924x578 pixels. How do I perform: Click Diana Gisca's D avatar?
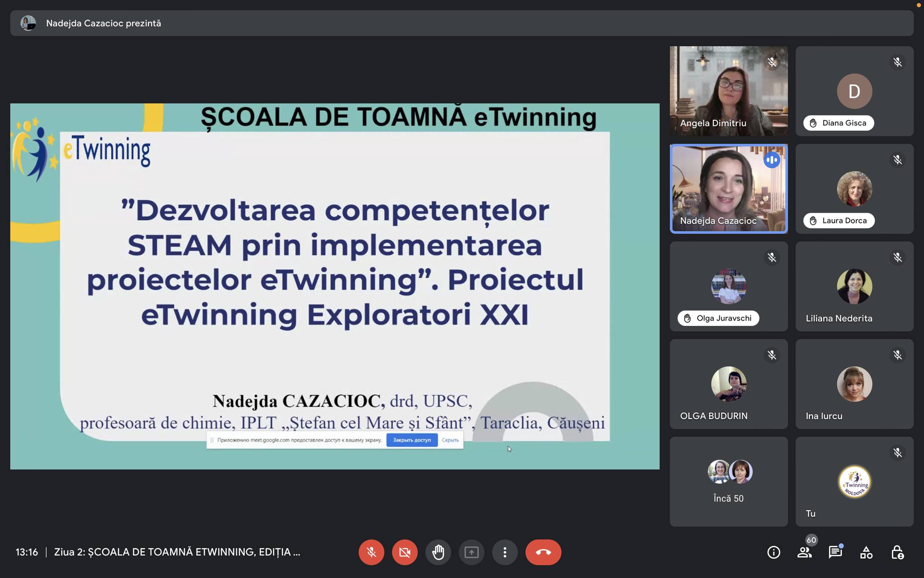pyautogui.click(x=855, y=91)
